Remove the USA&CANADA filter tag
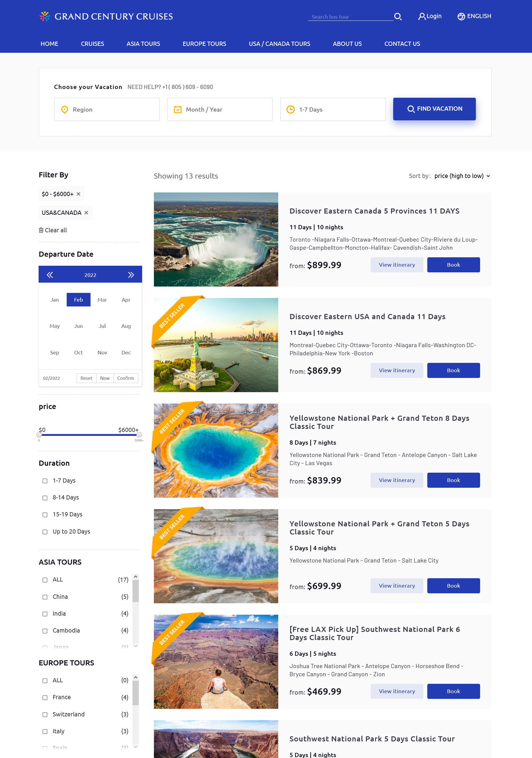Image resolution: width=532 pixels, height=758 pixels. (x=86, y=213)
